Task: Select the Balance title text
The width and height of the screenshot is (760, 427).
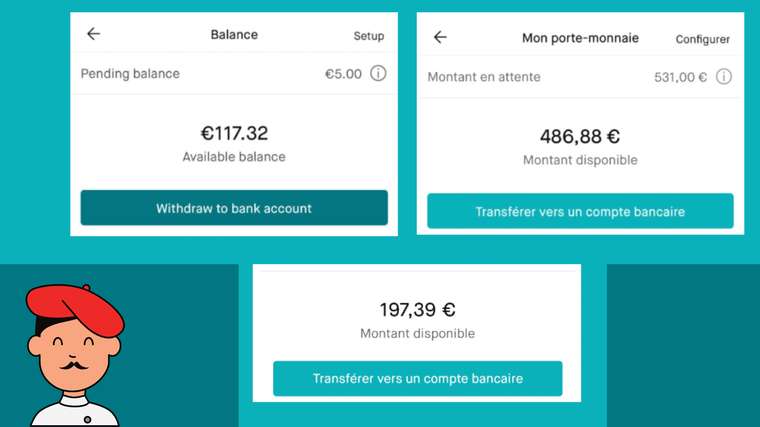Action: click(234, 35)
